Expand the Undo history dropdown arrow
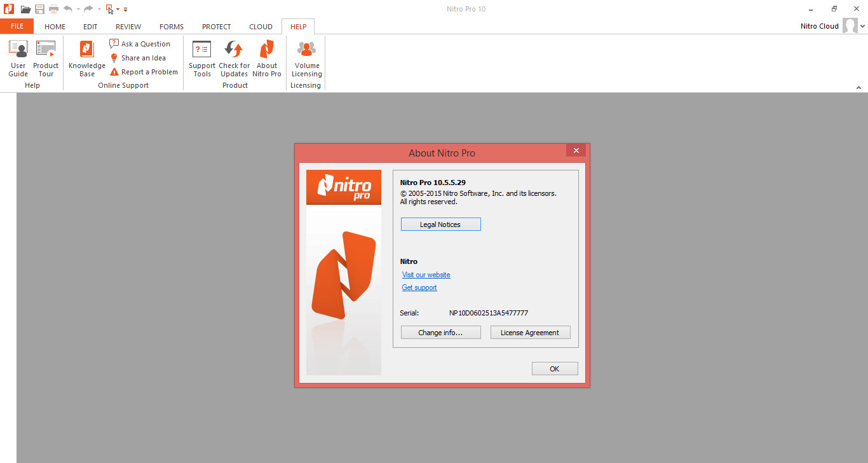 point(78,10)
